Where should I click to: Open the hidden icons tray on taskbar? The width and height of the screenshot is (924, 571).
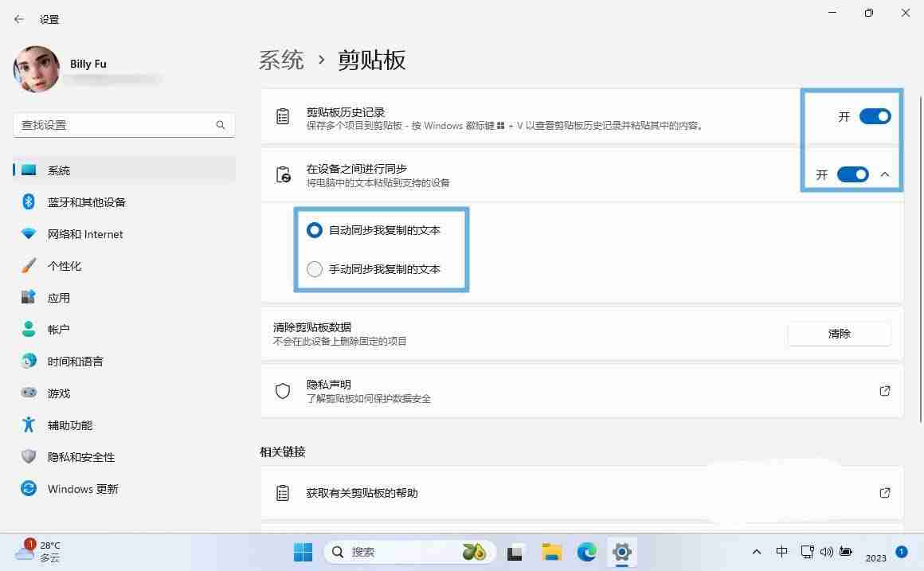[756, 552]
